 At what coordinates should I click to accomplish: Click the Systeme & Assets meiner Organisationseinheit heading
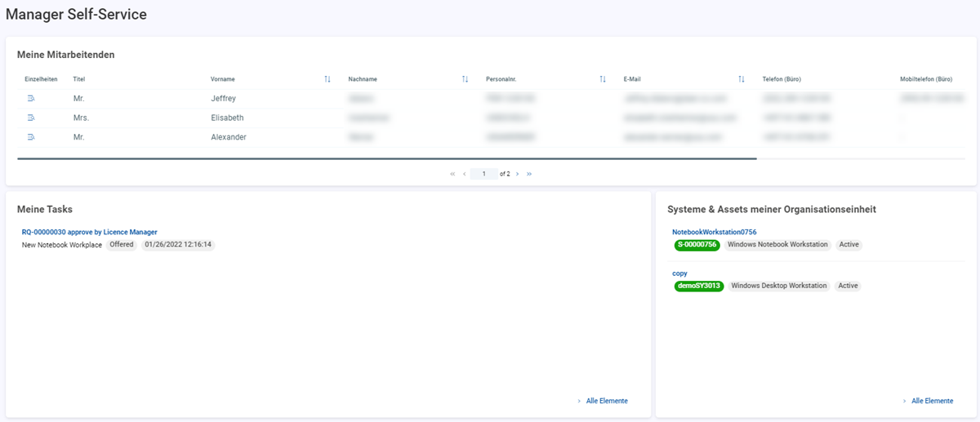[772, 210]
